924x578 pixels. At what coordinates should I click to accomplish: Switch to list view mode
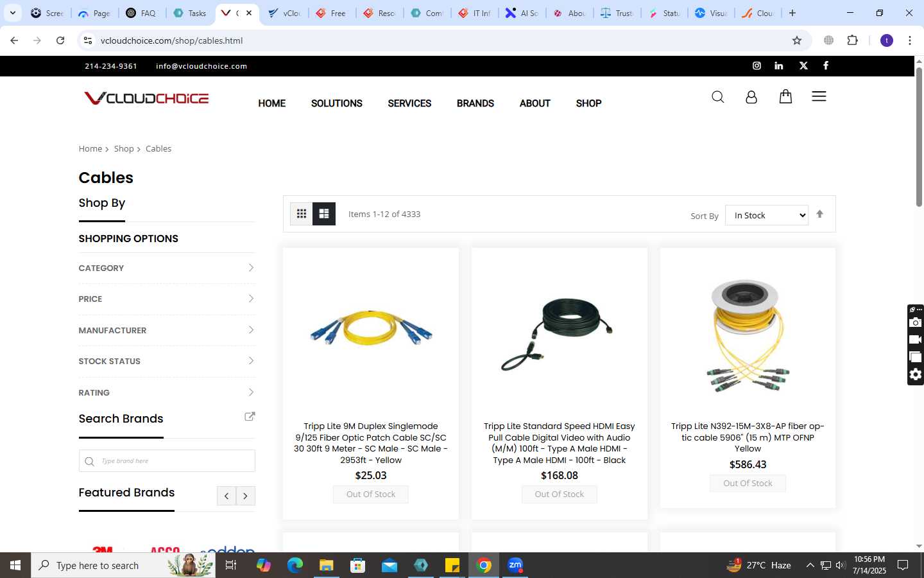[324, 214]
